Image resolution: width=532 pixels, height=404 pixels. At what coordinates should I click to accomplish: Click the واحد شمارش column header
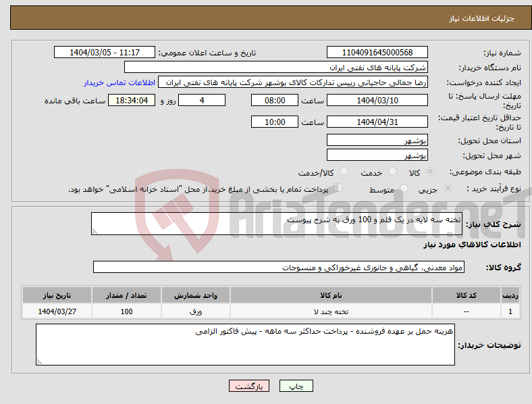(196, 295)
